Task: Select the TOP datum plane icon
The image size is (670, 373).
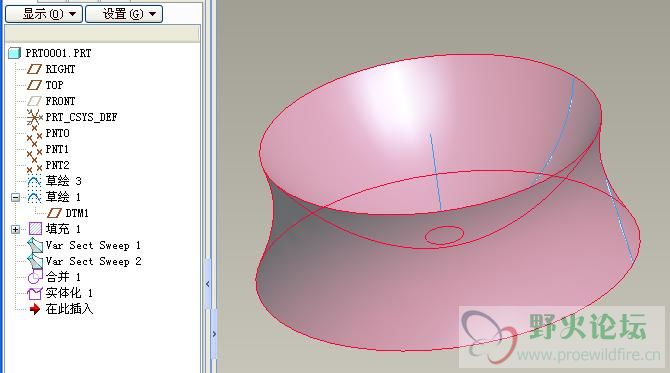Action: [34, 85]
